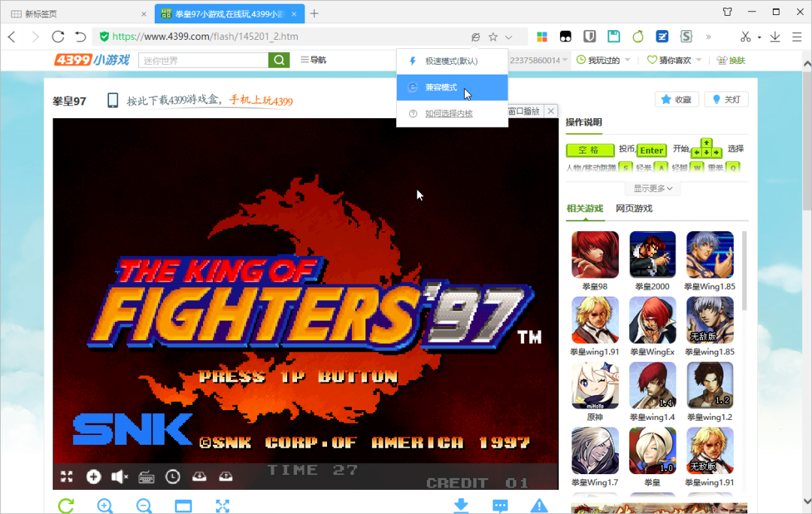Close the 拳皇97小游戏 tab

pos(294,14)
